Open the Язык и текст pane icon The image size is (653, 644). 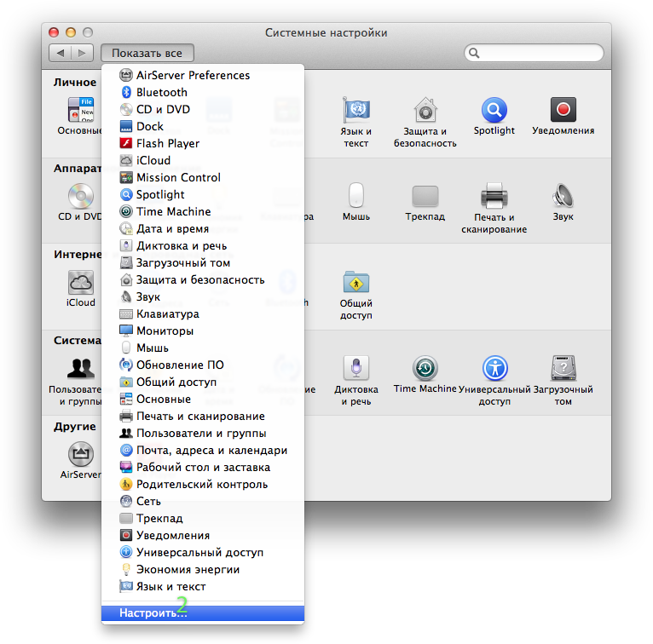click(x=356, y=110)
